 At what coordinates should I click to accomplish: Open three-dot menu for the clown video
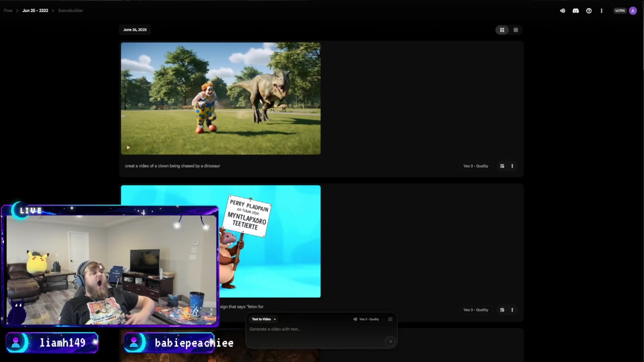(512, 166)
